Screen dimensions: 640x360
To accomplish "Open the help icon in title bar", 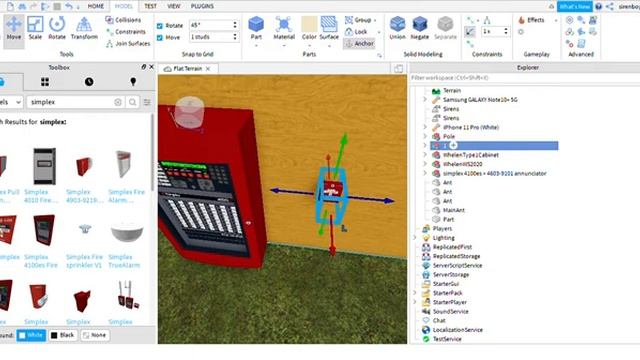I will [x=598, y=6].
